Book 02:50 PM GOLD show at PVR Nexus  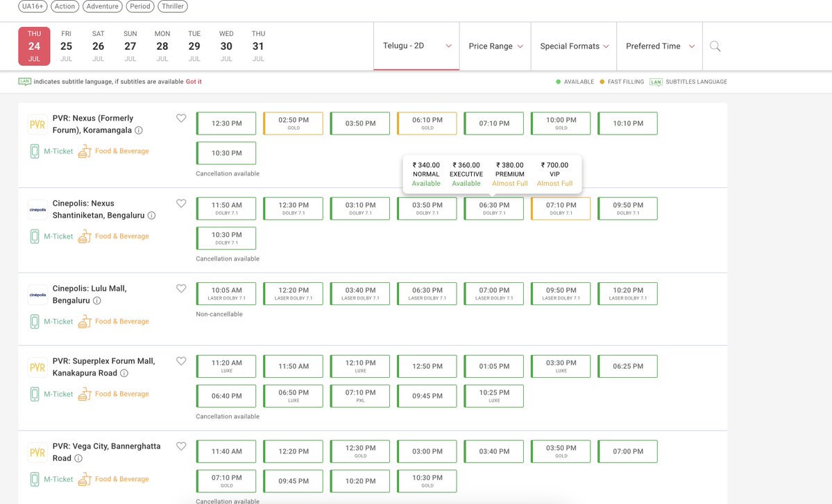[294, 123]
